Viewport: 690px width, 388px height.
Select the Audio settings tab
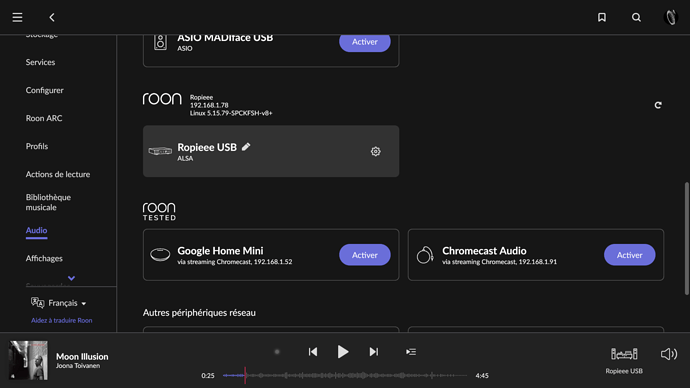37,231
